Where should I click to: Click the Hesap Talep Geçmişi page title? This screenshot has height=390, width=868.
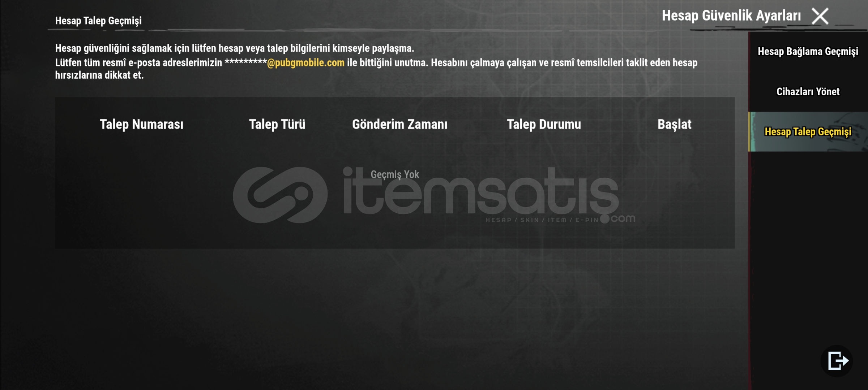(98, 21)
